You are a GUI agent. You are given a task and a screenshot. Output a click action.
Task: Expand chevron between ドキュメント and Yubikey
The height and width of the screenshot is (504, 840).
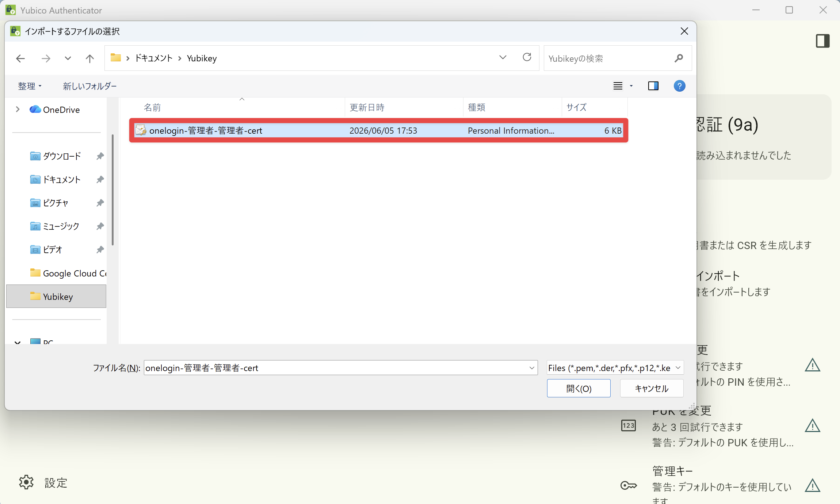[x=180, y=58]
